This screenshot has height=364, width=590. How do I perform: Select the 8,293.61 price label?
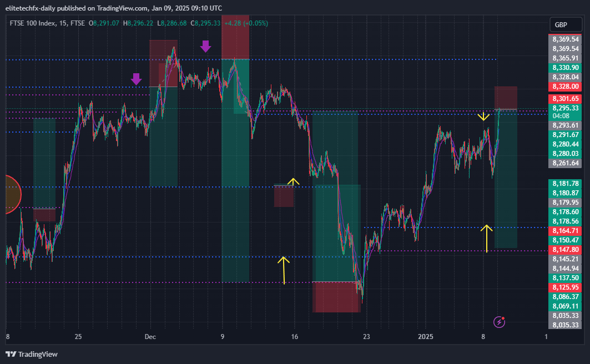pos(565,125)
